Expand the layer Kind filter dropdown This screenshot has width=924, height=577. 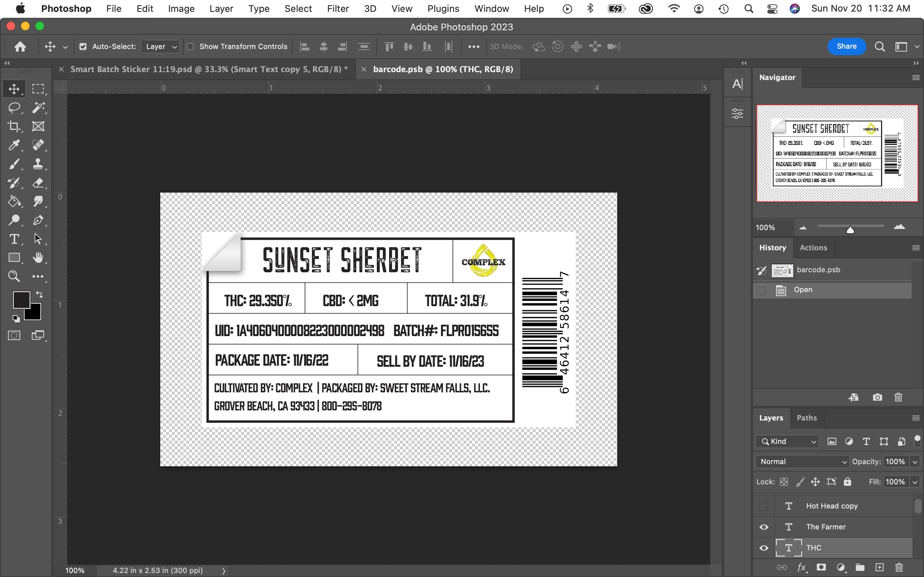[x=787, y=441]
